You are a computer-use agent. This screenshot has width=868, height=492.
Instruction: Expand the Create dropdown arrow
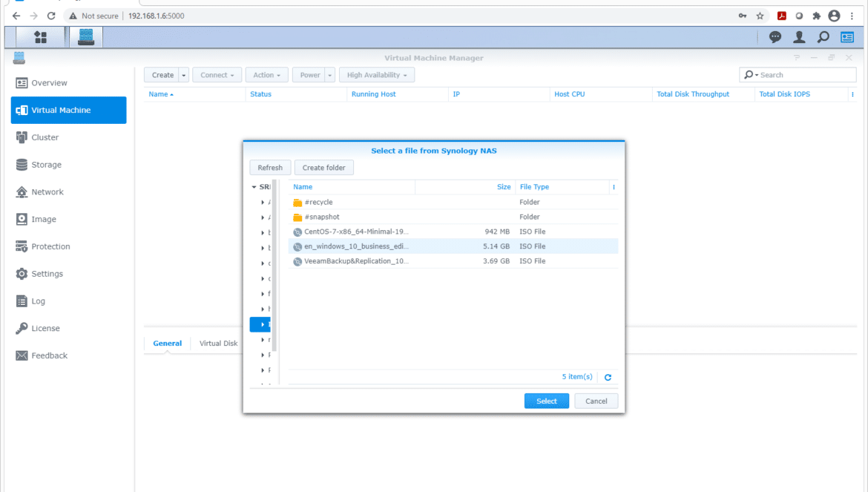[184, 75]
